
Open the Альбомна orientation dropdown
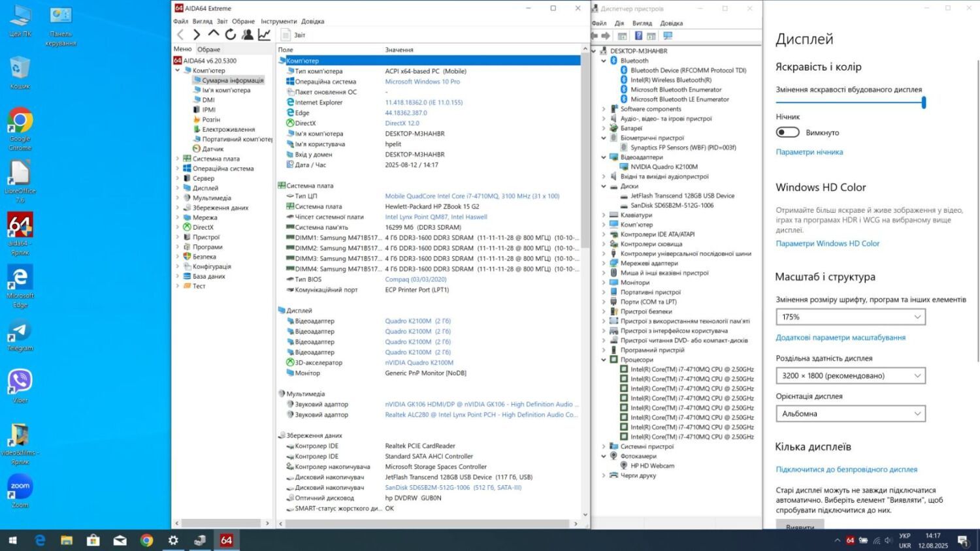(850, 413)
